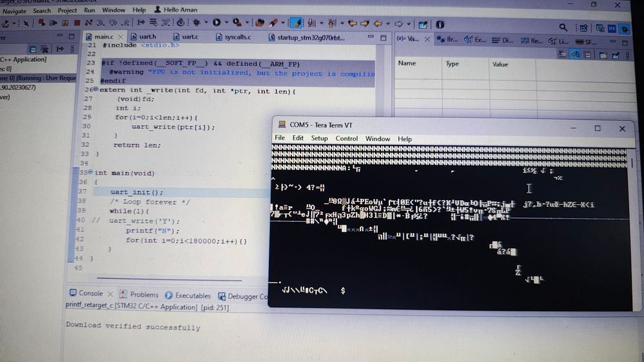Open the Run launch dropdown arrow
This screenshot has height=362, width=644.
coord(226,23)
